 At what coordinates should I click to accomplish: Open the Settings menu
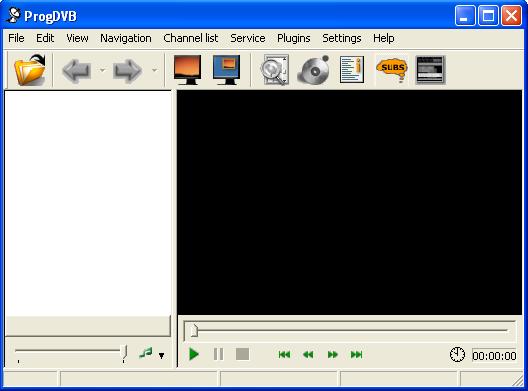point(341,38)
